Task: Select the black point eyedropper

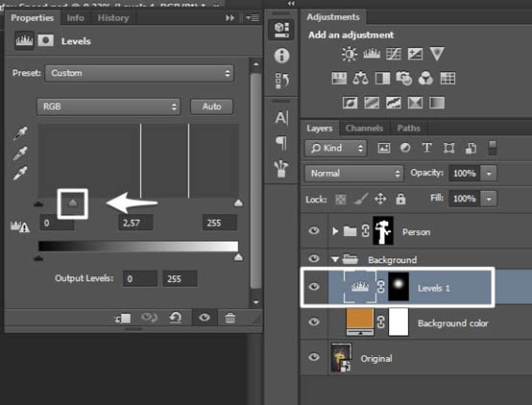Action: 20,132
